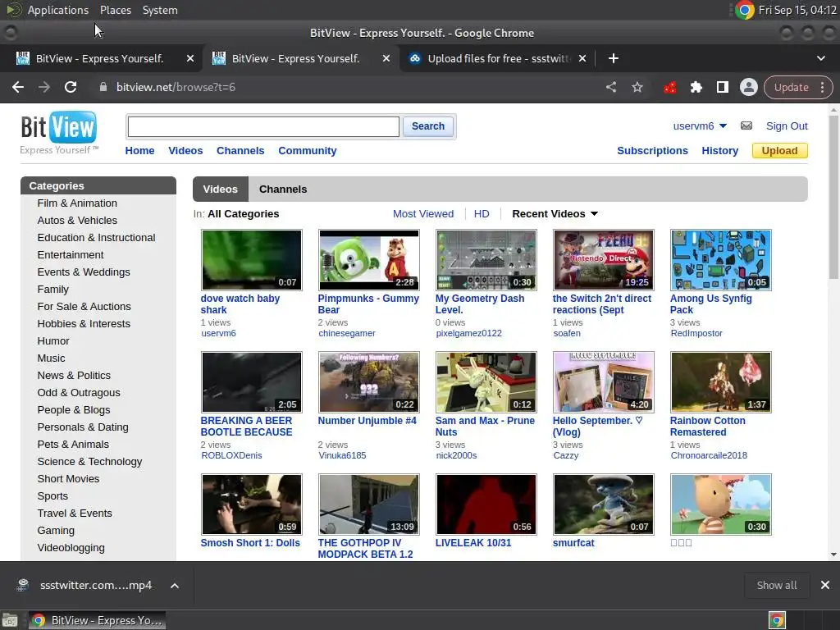Viewport: 840px width, 630px height.
Task: Go to Subscriptions
Action: click(652, 151)
